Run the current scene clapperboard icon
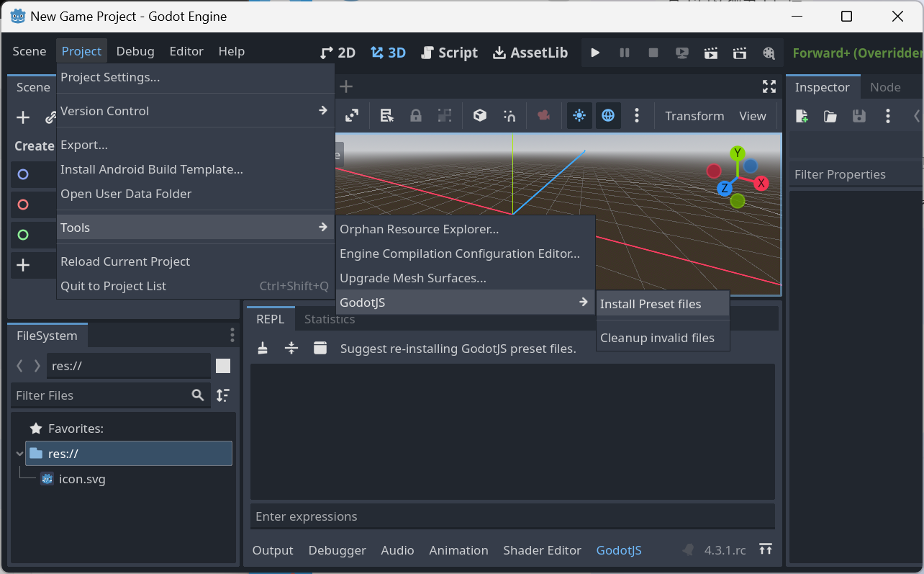Image resolution: width=924 pixels, height=574 pixels. pos(711,53)
